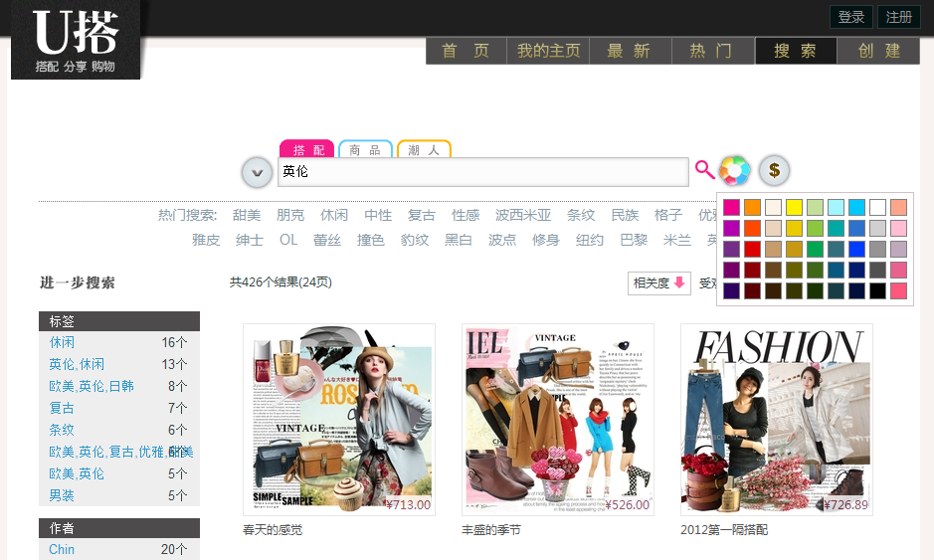Viewport: 934px width, 560px height.
Task: Choose the bright yellow swatch in top row
Action: point(794,207)
